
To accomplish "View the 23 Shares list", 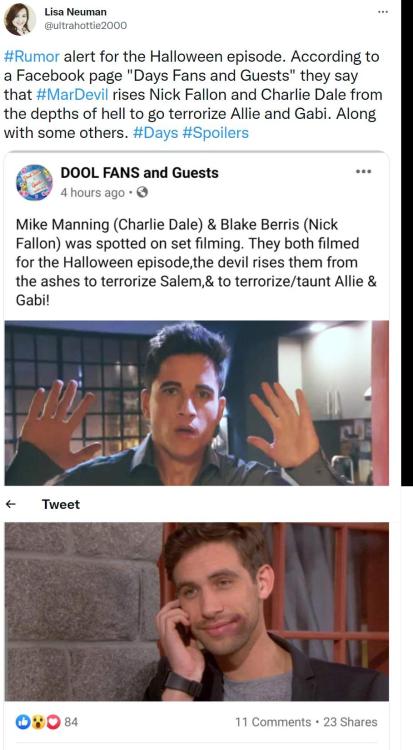I will click(350, 722).
